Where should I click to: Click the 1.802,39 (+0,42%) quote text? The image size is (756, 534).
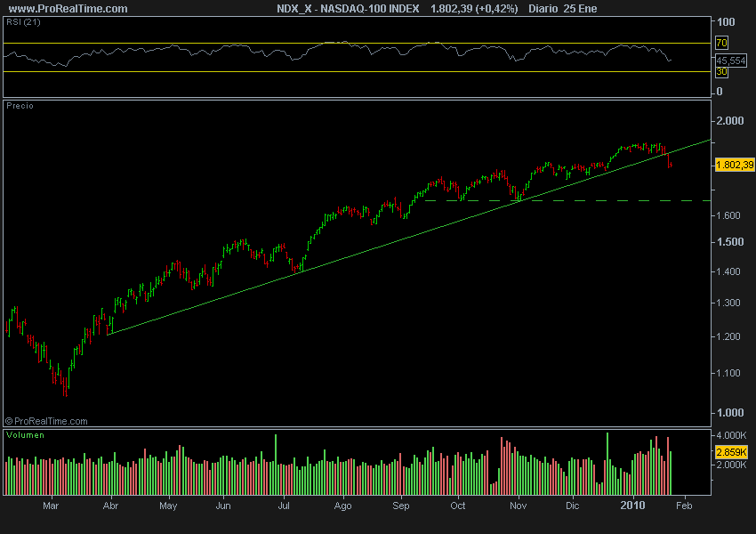click(x=474, y=9)
